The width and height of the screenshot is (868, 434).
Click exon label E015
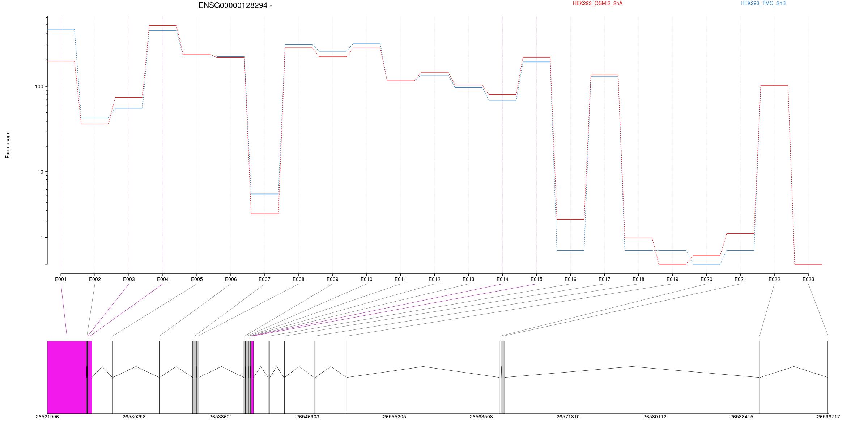coord(536,279)
